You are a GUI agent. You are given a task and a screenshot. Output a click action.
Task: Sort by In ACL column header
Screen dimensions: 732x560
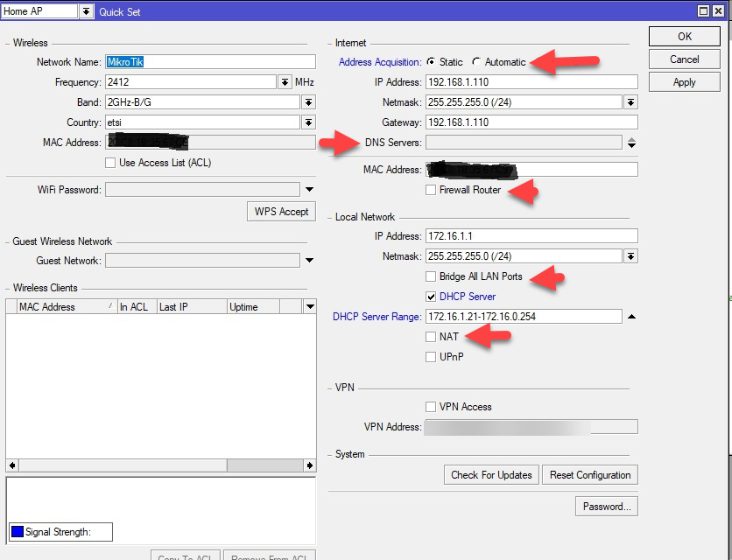pyautogui.click(x=137, y=306)
